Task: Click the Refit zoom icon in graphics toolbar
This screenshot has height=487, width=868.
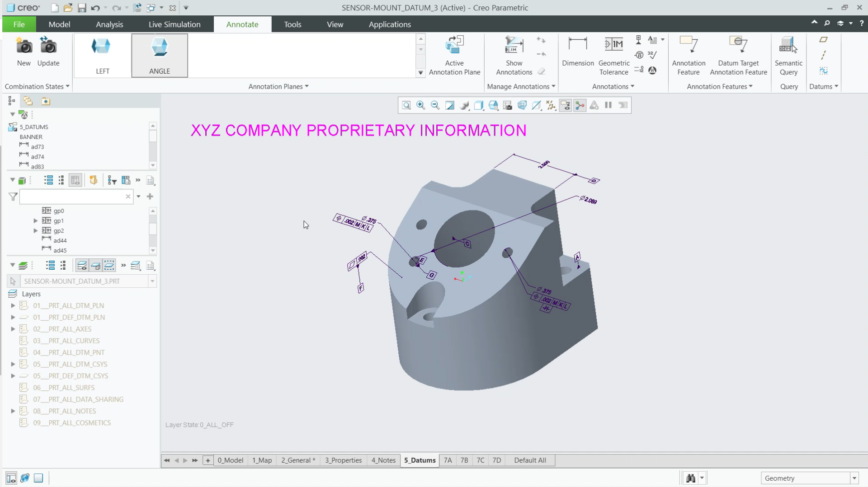Action: click(x=406, y=105)
